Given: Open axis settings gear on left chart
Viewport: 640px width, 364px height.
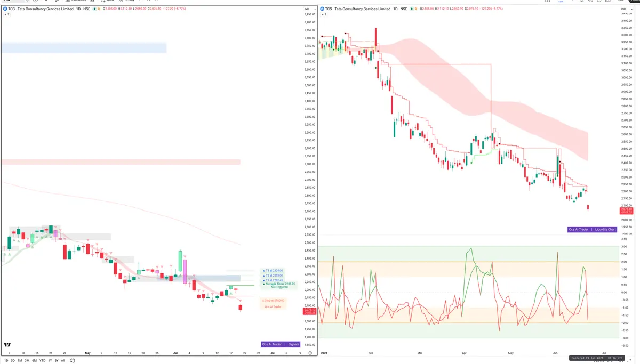Looking at the screenshot, I should 310,353.
